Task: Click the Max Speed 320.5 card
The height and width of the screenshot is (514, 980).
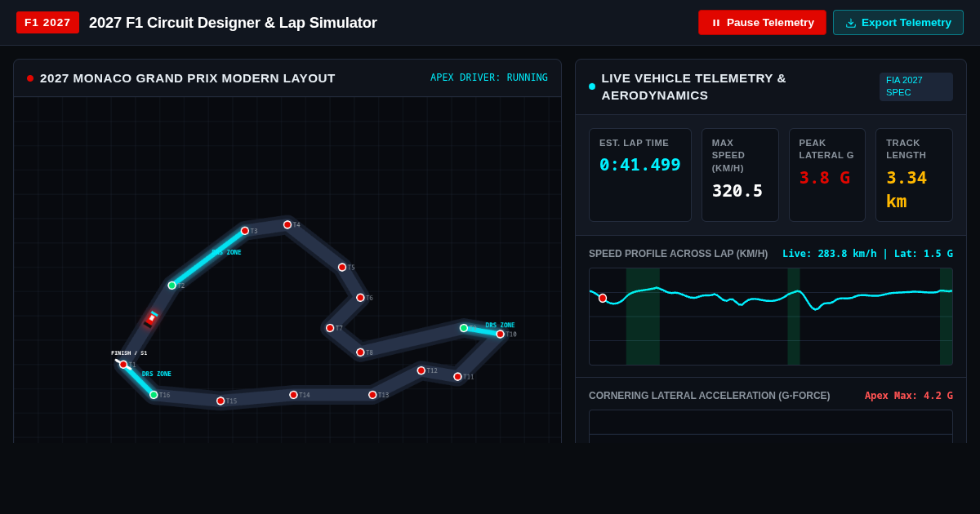Action: pos(740,175)
